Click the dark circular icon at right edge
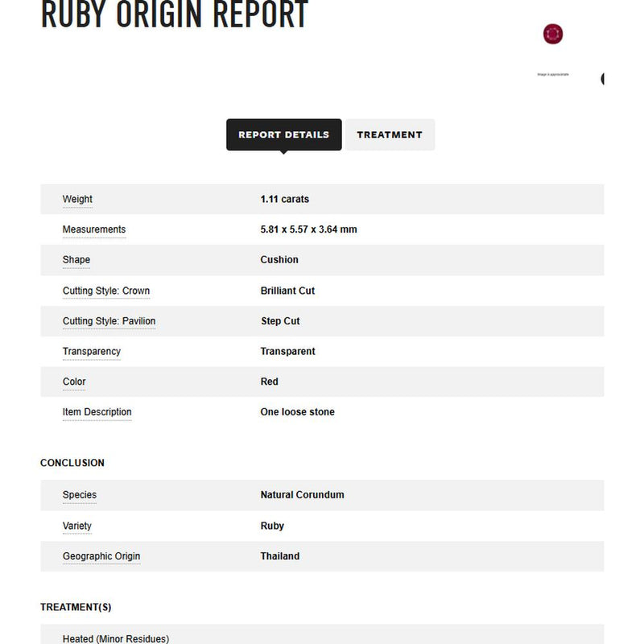644x644 pixels. tap(602, 78)
